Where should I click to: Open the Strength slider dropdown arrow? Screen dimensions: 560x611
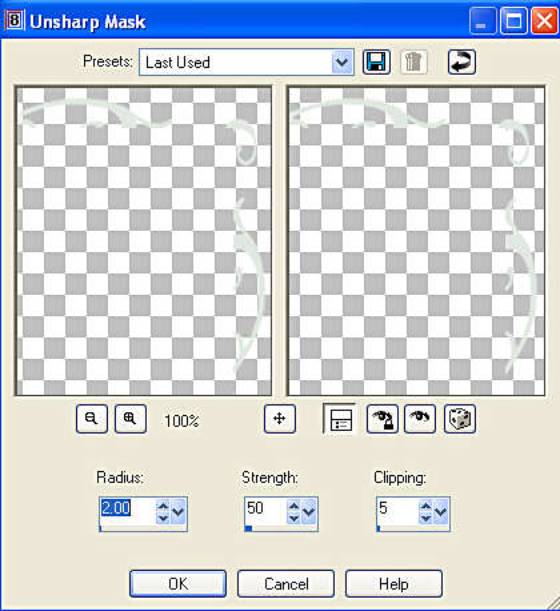coord(309,511)
